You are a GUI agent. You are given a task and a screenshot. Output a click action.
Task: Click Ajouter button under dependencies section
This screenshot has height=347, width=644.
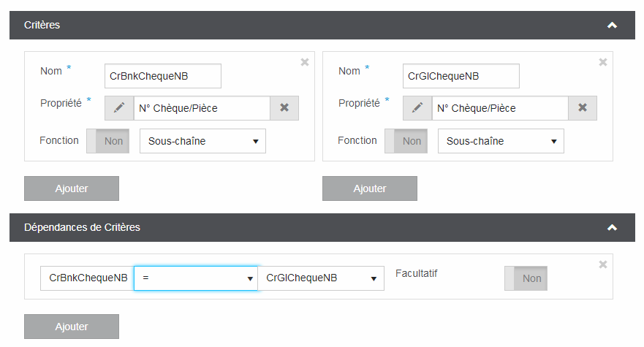72,327
